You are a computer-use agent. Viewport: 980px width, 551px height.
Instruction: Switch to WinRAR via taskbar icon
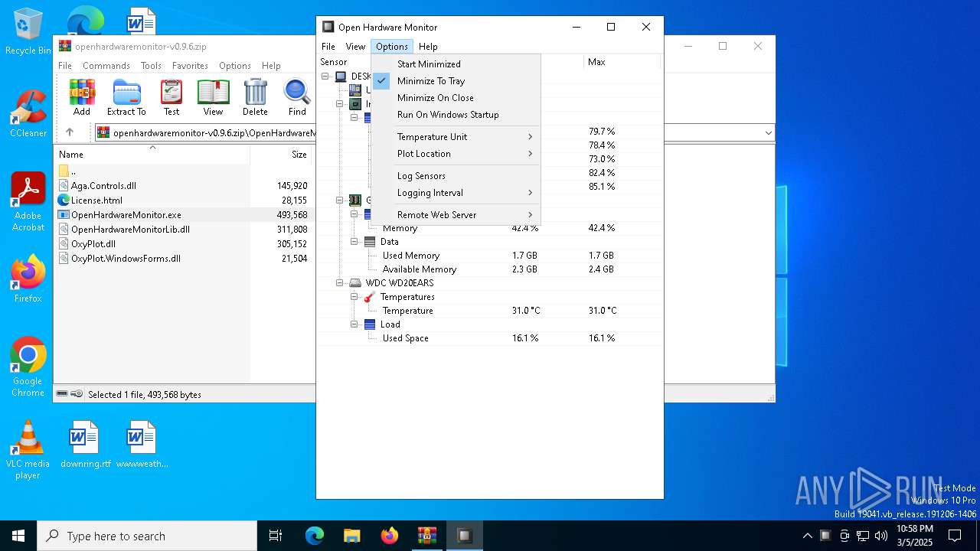coord(426,536)
